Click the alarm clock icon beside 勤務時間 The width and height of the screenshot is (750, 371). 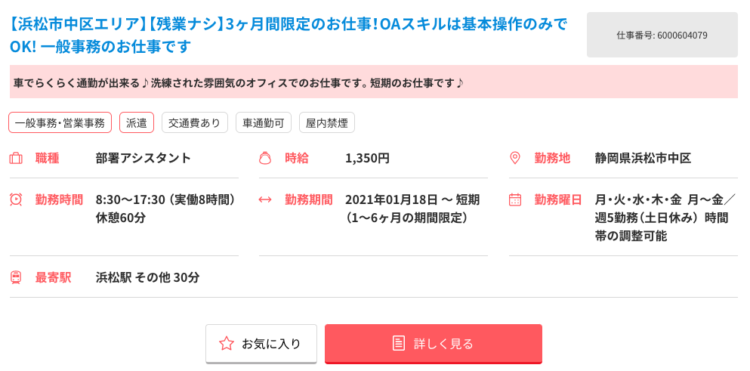point(16,199)
